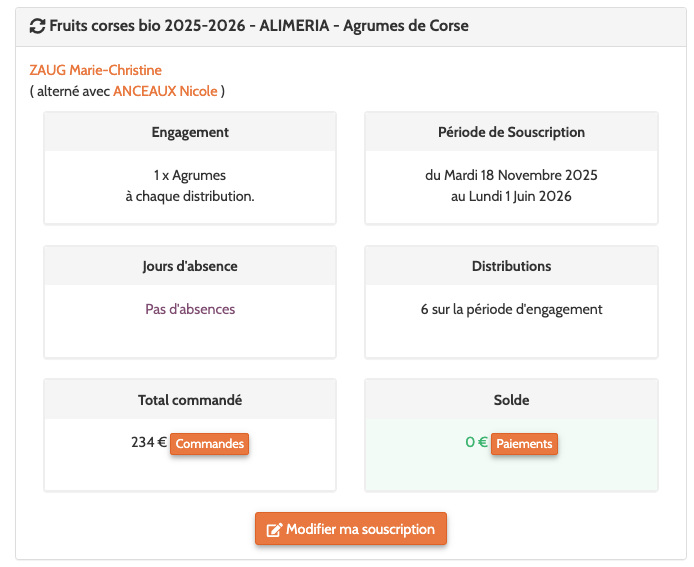This screenshot has width=694, height=567.
Task: Click the Total commandé panel header
Action: click(x=190, y=400)
